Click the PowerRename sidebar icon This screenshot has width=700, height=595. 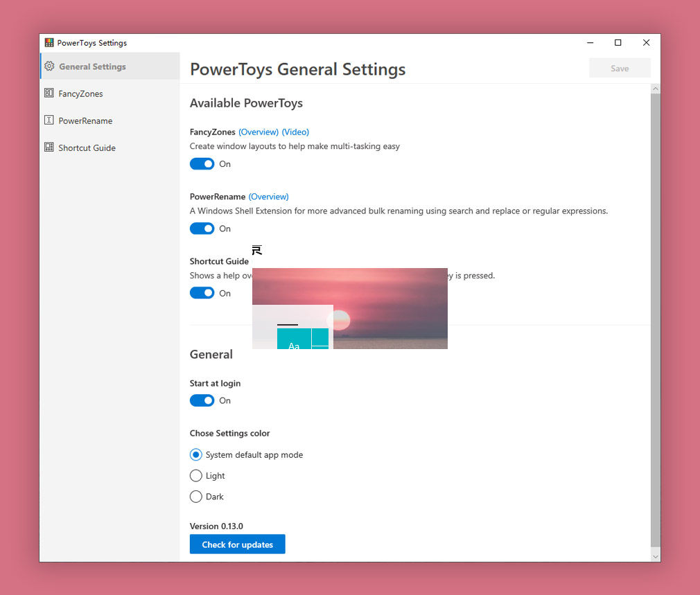pyautogui.click(x=49, y=120)
